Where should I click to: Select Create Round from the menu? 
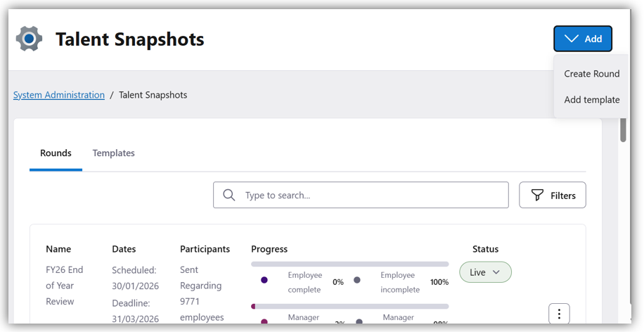click(591, 74)
